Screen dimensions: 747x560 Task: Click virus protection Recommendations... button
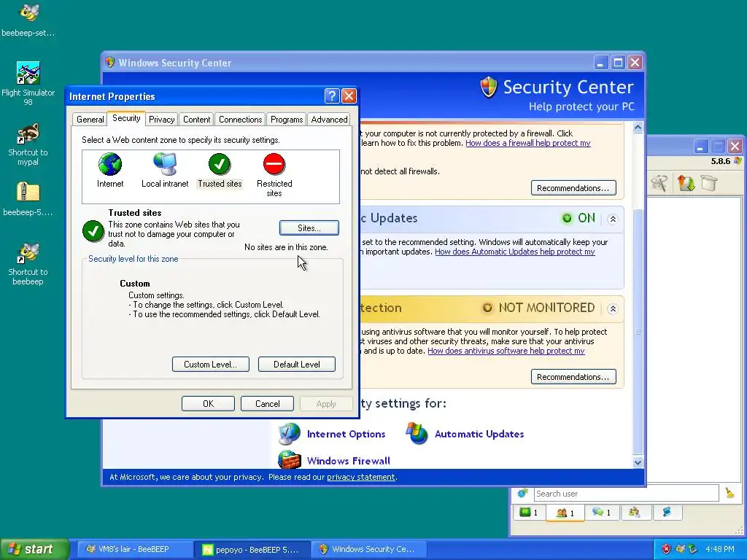pyautogui.click(x=573, y=377)
